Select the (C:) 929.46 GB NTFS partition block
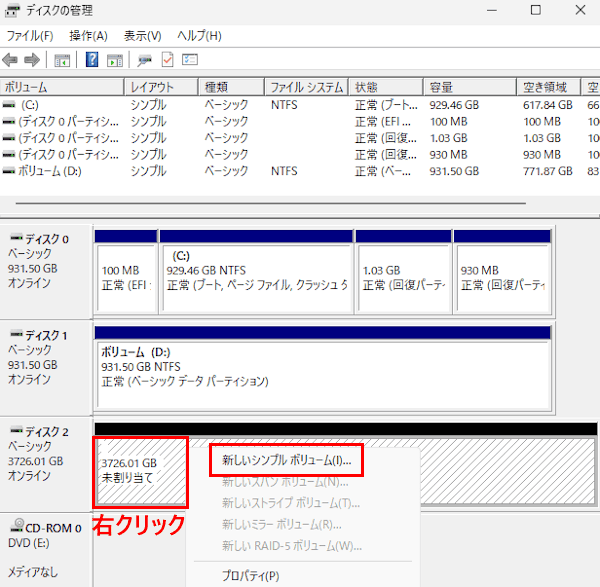This screenshot has width=600, height=587. [x=256, y=272]
